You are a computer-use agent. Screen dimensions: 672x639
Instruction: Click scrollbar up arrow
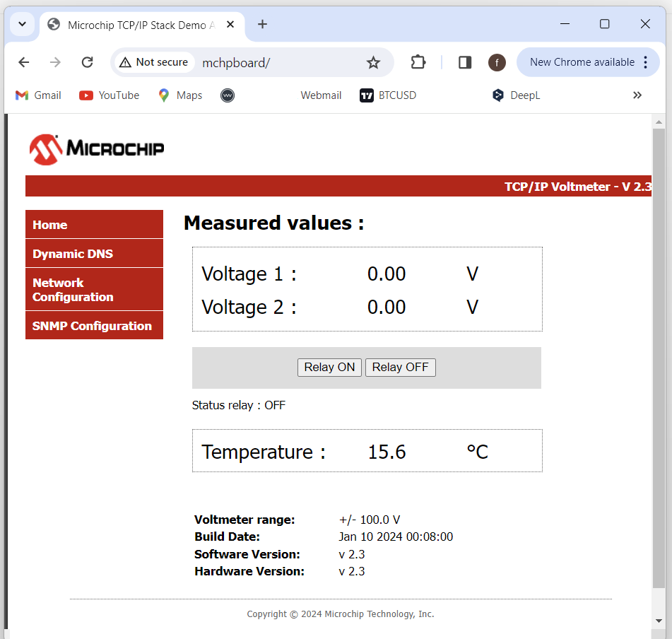pyautogui.click(x=659, y=122)
